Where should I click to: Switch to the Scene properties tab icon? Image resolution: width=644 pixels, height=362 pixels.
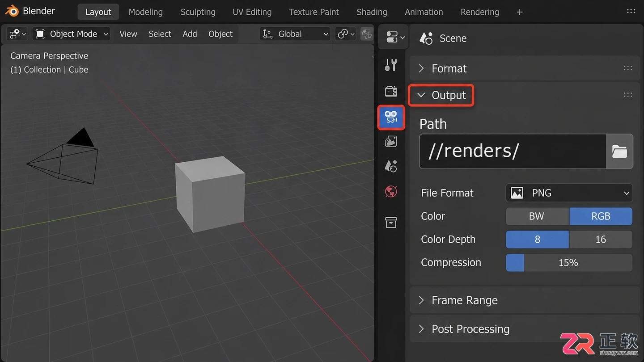click(391, 167)
